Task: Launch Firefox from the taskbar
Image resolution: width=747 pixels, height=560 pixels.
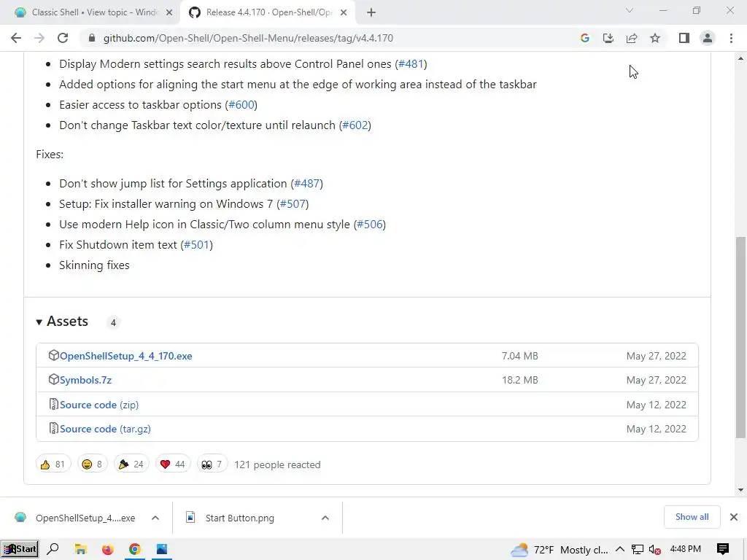Action: (108, 549)
